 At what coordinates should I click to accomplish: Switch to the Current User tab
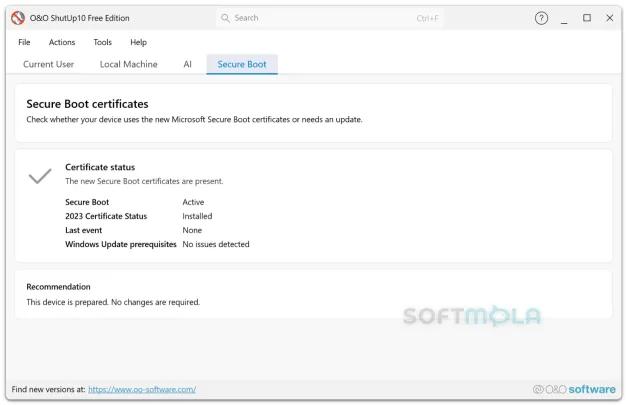(x=48, y=64)
